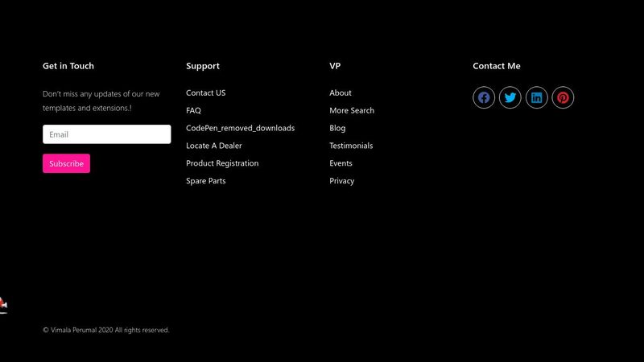Screen dimensions: 644x362
Task: Click the VP column heading
Action: click(x=335, y=66)
